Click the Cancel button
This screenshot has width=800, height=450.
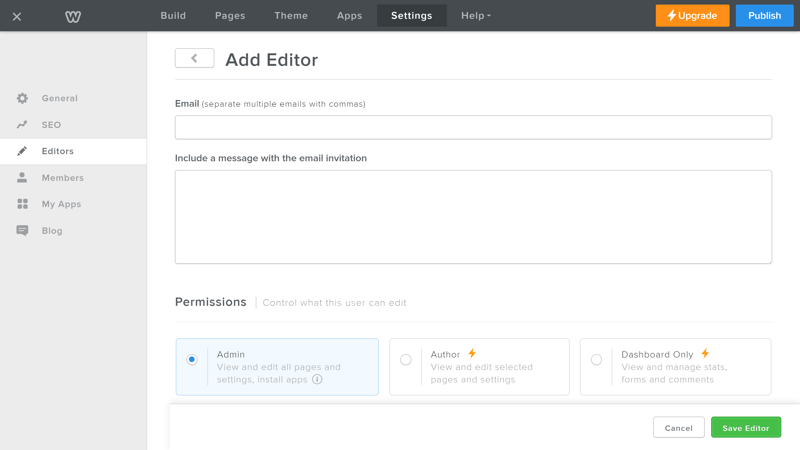point(679,428)
